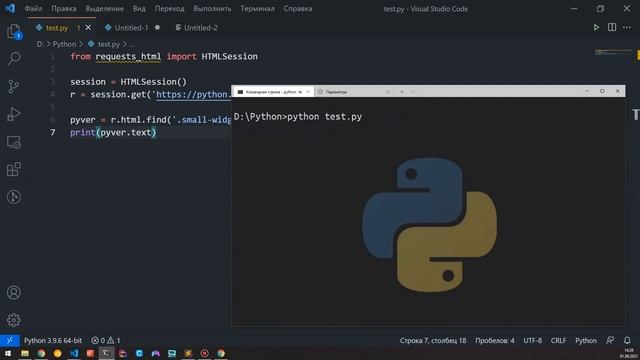Change indentation via Пробелов: 4
Viewport: 640px width, 360px height.
(495, 340)
